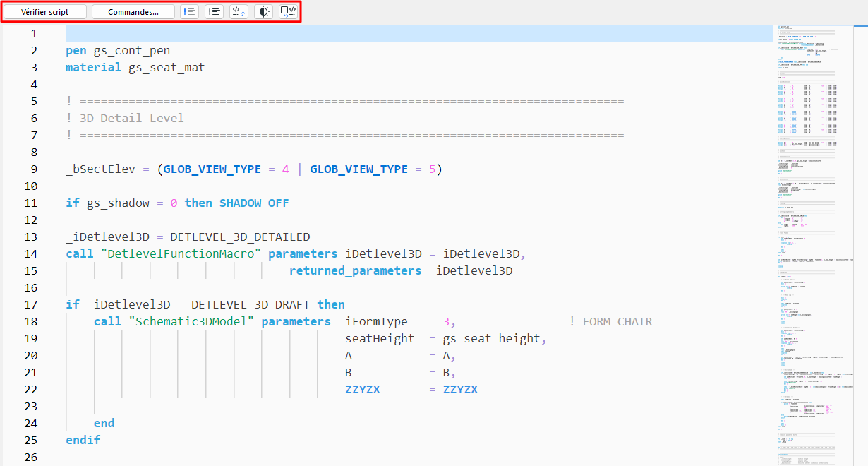Click the block-comment icon next to it

[213, 11]
